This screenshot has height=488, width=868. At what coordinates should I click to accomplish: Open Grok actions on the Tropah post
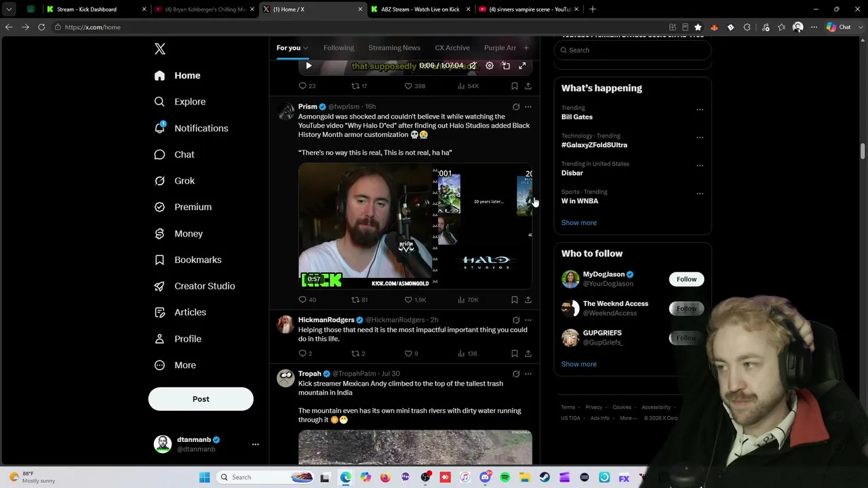click(516, 373)
